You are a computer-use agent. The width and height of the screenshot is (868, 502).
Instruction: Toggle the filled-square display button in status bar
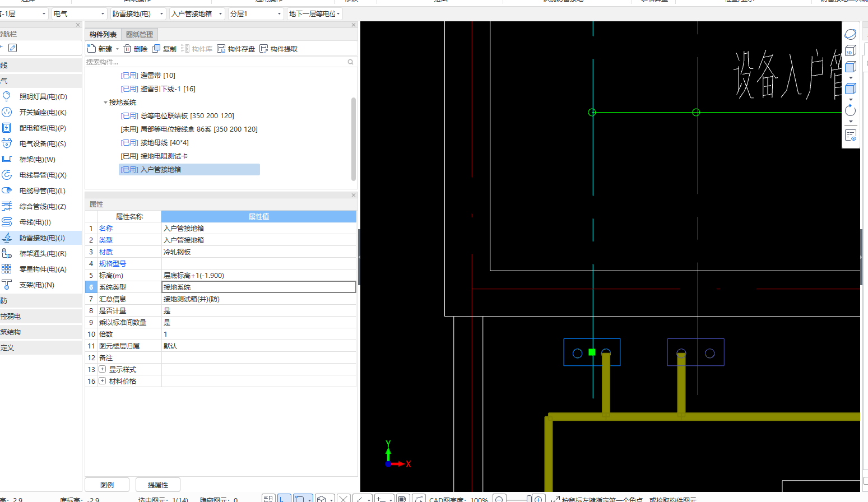click(x=402, y=499)
